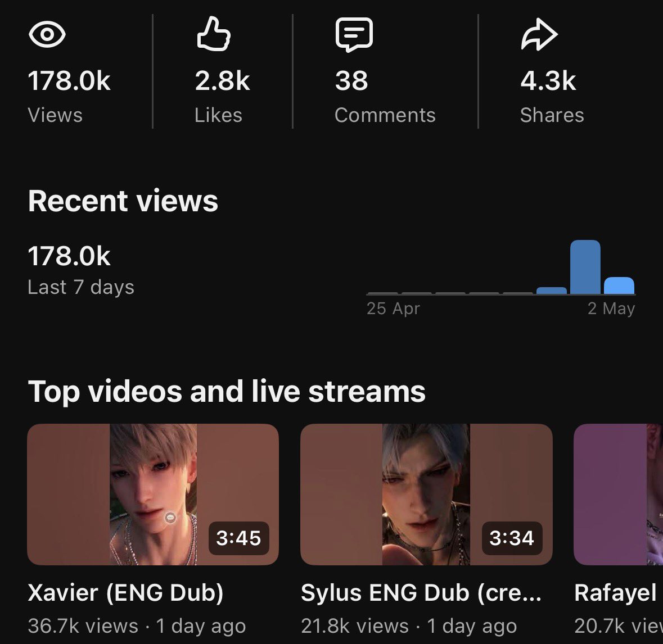The image size is (663, 644).
Task: Open the Xavier (ENG Dub) title link
Action: pos(125,592)
